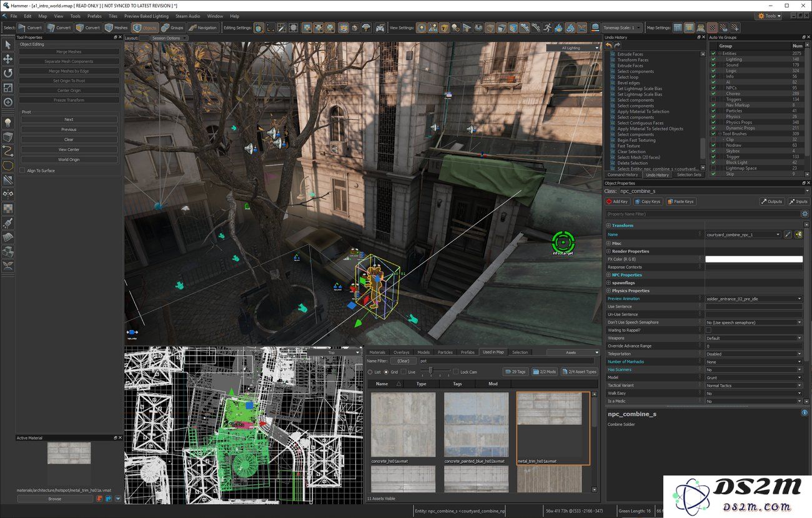Click the info icon beside npc_combine_s help
Image resolution: width=812 pixels, height=518 pixels.
(805, 413)
